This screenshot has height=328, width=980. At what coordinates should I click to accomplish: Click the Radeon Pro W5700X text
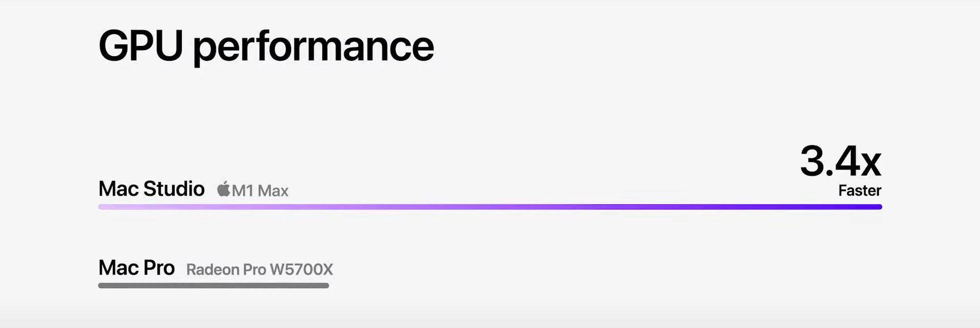(x=259, y=269)
